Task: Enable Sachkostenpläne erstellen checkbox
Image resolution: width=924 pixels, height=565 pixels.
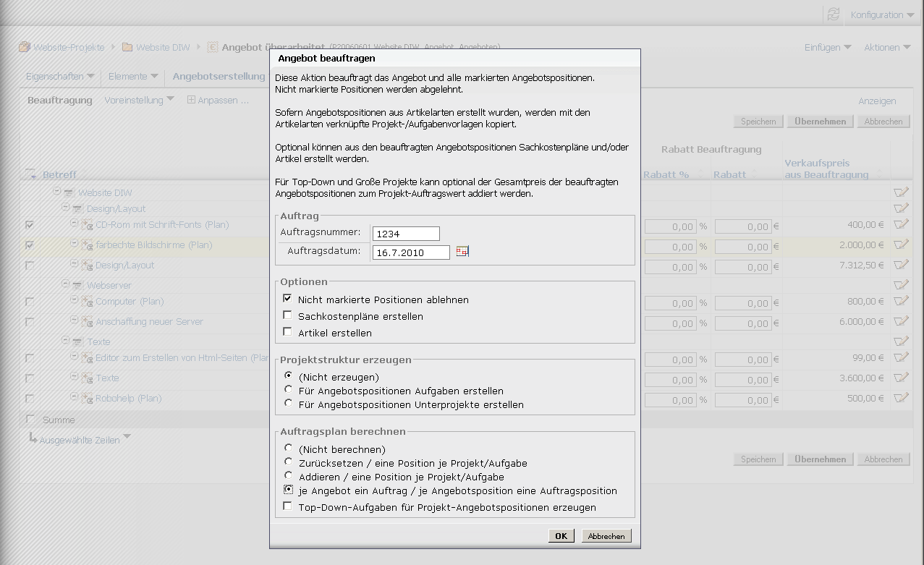Action: point(288,315)
